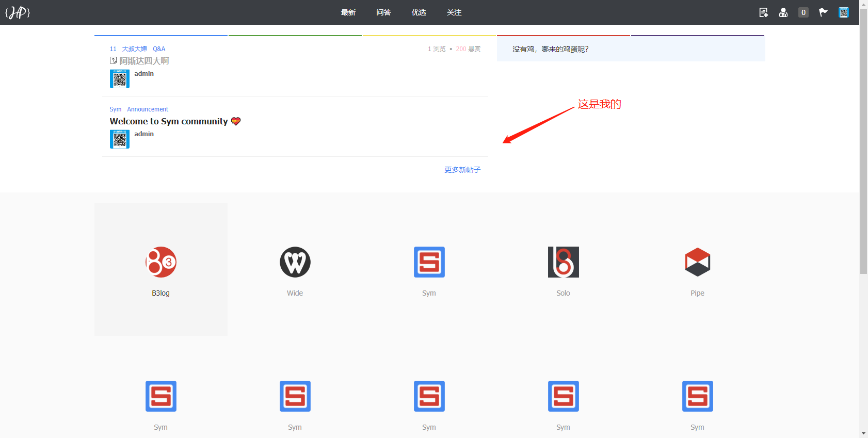Go to the 最新 nav item
The height and width of the screenshot is (438, 868).
[348, 12]
